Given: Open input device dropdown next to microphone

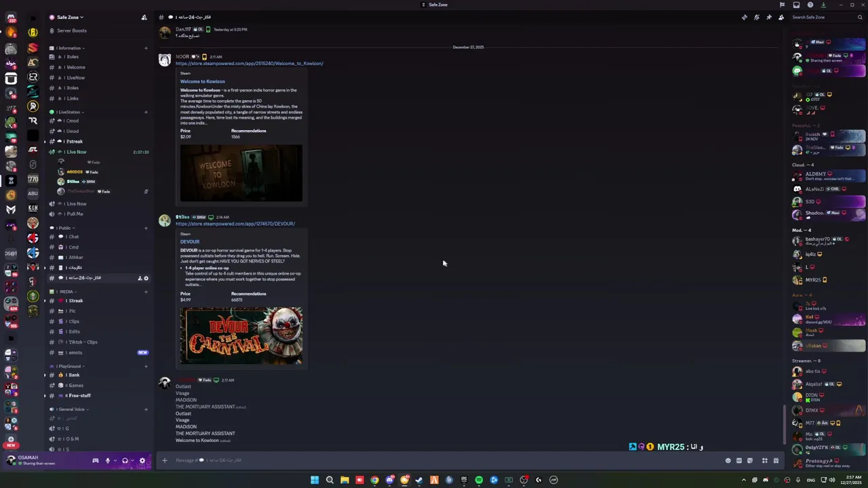Looking at the screenshot, I should coord(114,461).
